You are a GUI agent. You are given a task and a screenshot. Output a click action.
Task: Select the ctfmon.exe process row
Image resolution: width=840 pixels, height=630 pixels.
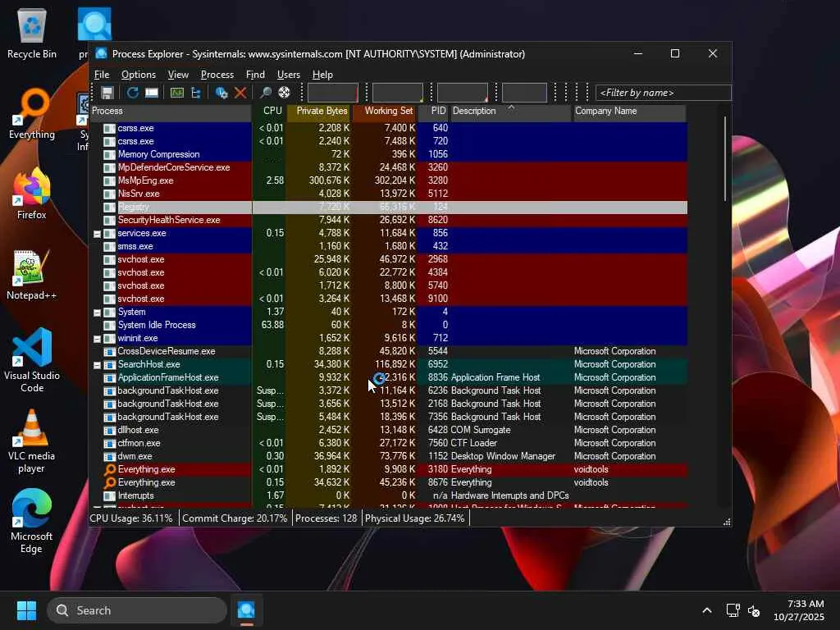[388, 443]
